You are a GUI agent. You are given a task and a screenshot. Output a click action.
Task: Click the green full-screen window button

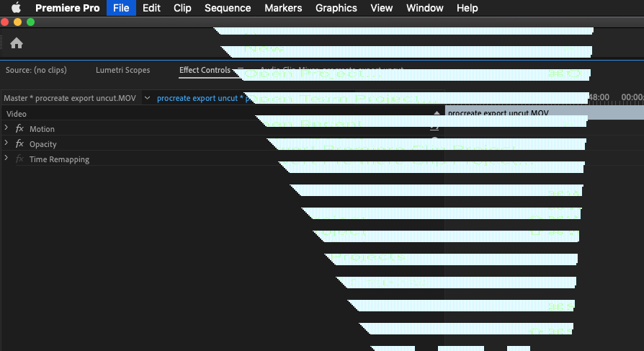pos(31,22)
